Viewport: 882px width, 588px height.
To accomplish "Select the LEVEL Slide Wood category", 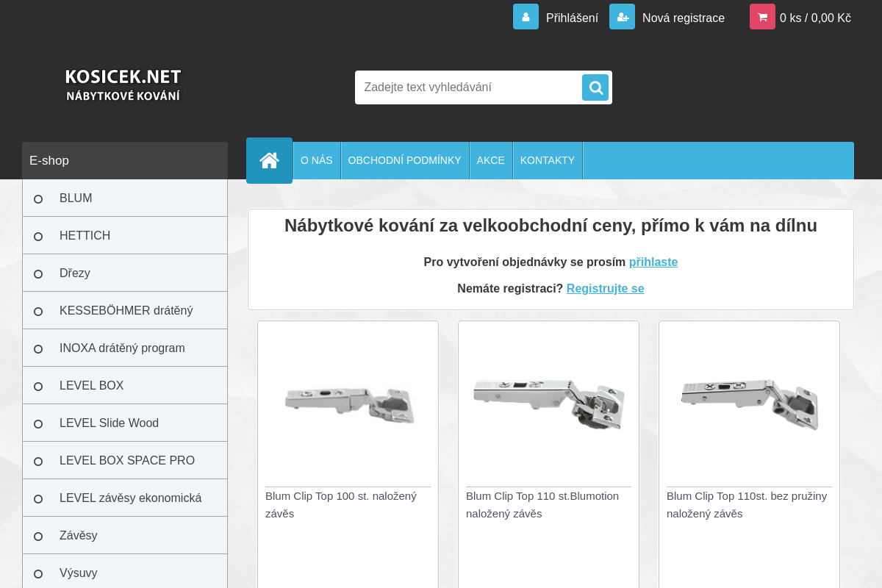I will tap(125, 423).
